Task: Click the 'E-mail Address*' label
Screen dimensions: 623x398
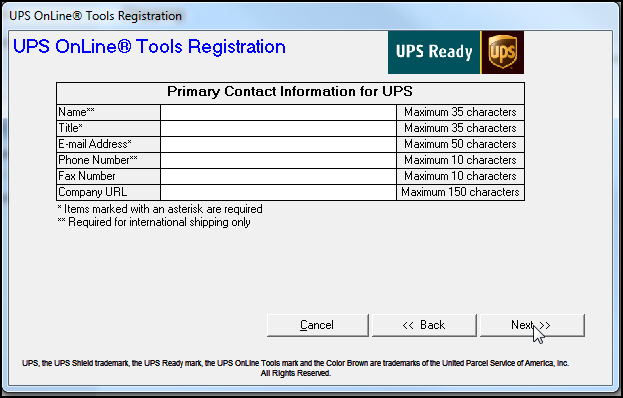Action: (x=95, y=144)
